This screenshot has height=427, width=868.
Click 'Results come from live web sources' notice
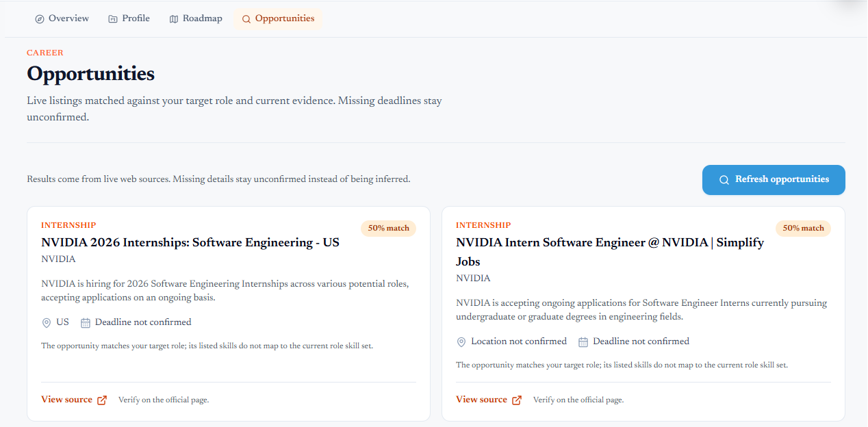pos(218,179)
